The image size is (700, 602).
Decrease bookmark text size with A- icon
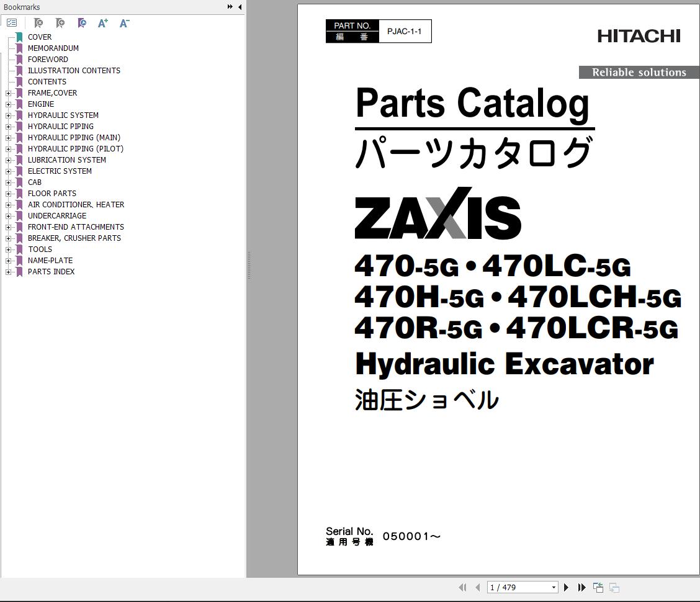pyautogui.click(x=124, y=23)
